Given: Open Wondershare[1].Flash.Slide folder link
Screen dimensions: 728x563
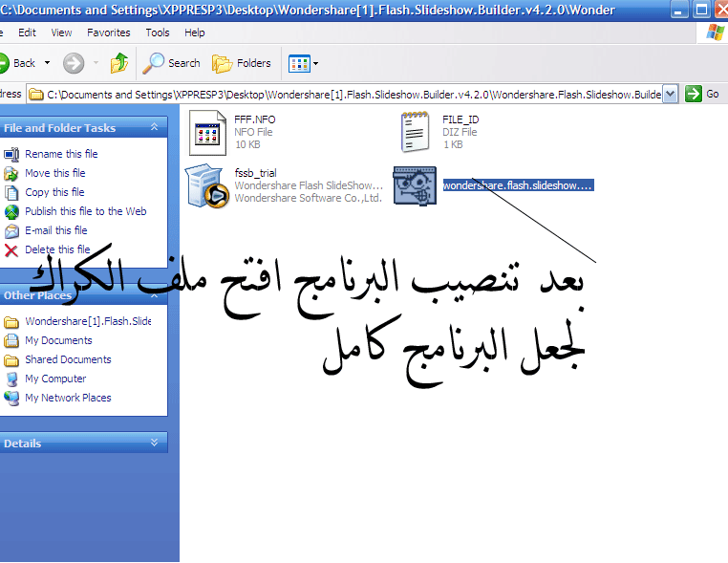Looking at the screenshot, I should [88, 321].
